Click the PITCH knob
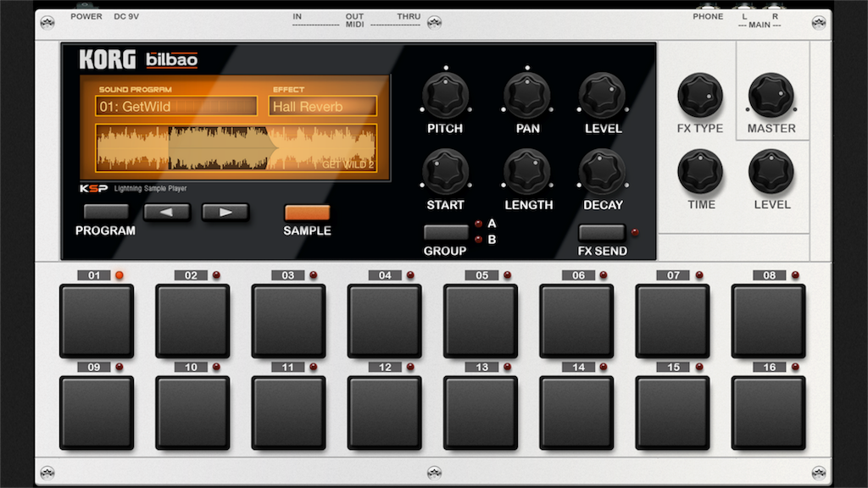 click(x=446, y=95)
